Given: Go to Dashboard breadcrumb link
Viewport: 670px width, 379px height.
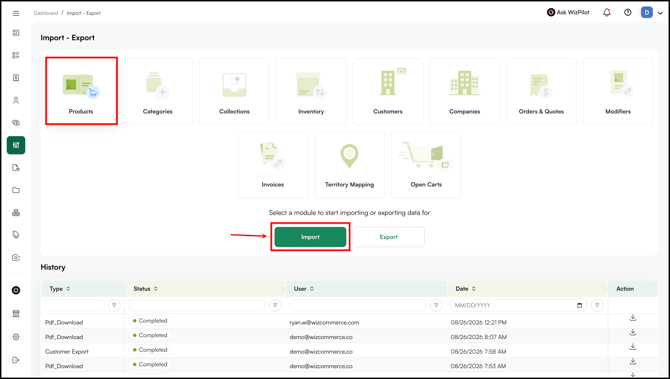Looking at the screenshot, I should click(x=46, y=13).
